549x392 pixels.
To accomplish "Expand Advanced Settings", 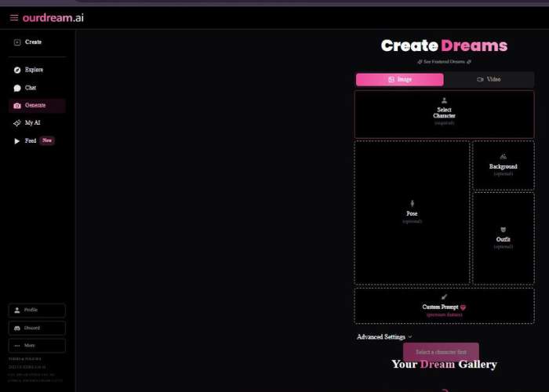I will point(384,337).
